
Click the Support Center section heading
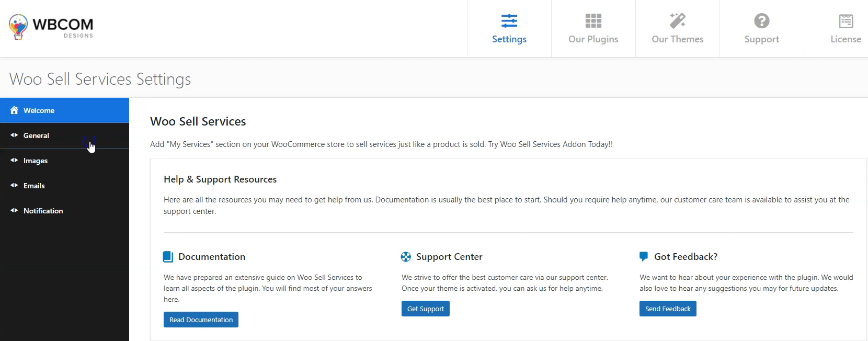[x=449, y=257]
